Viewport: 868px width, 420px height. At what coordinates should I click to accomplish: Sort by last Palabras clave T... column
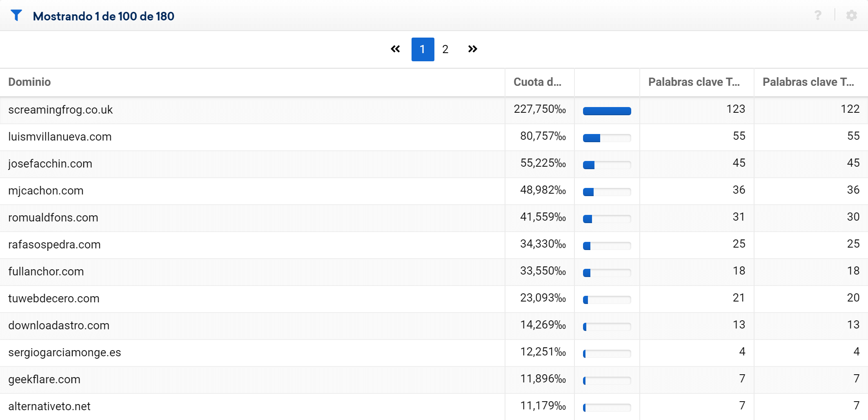(808, 82)
